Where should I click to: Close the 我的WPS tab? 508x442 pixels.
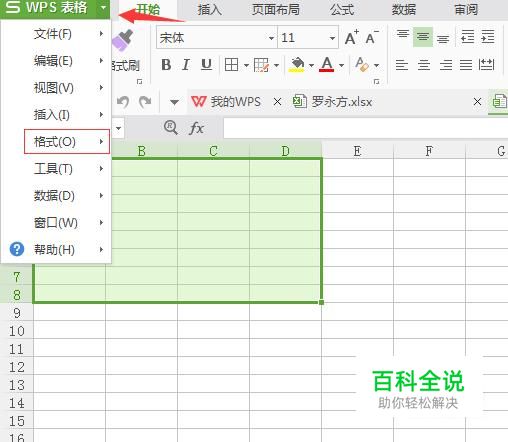pyautogui.click(x=277, y=102)
